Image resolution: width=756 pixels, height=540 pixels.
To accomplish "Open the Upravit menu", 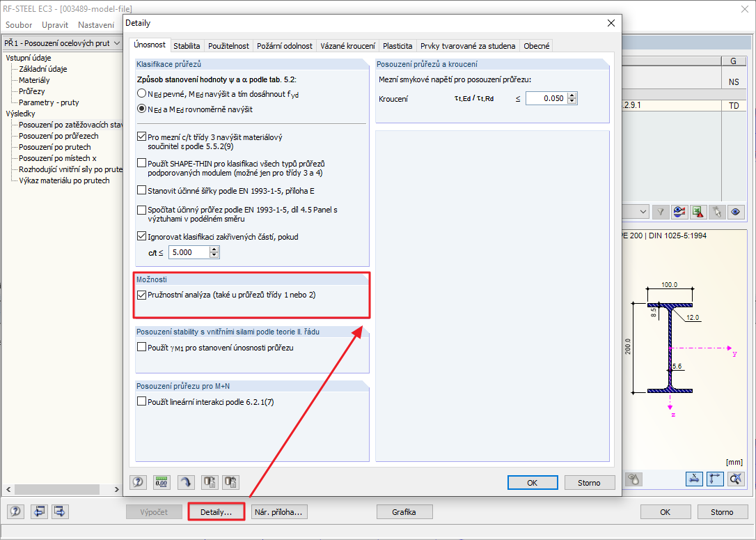I will (55, 24).
